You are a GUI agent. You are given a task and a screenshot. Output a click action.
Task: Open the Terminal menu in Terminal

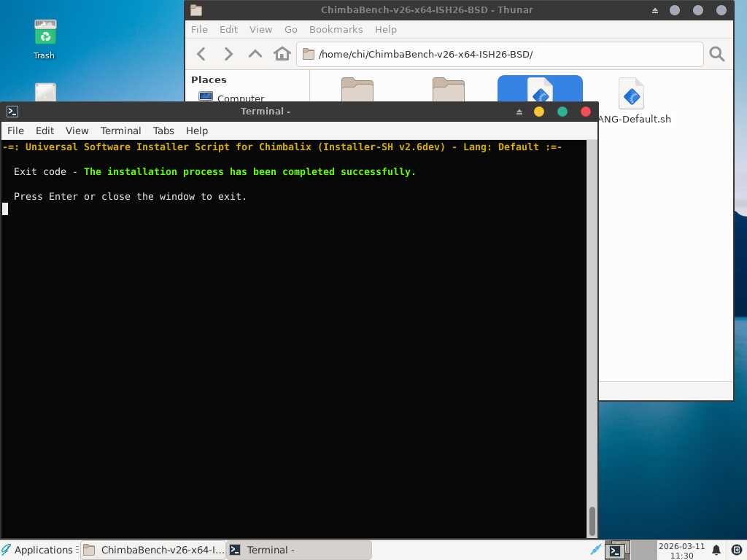pos(120,131)
